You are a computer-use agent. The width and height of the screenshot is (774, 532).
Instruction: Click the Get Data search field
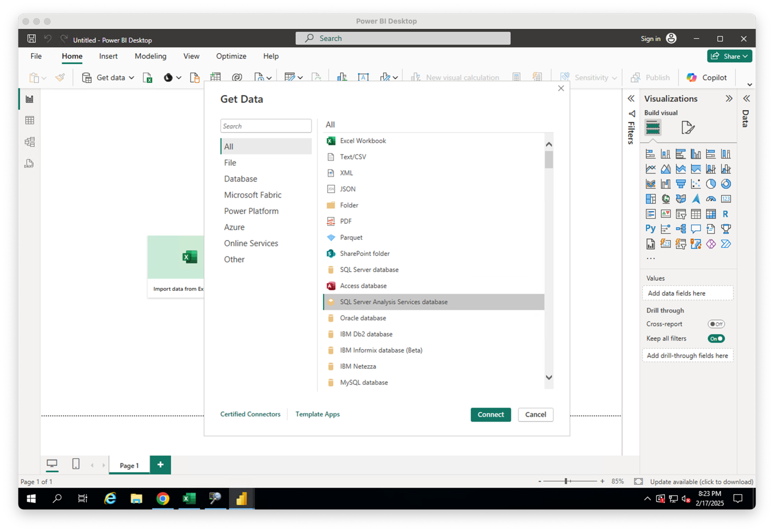[x=266, y=126]
